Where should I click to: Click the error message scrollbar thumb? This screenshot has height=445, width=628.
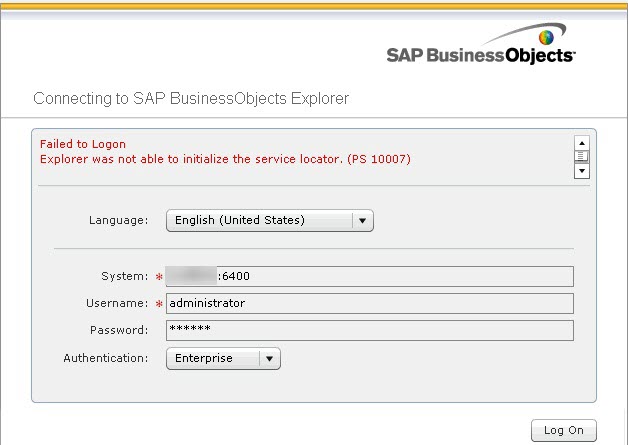coord(582,156)
